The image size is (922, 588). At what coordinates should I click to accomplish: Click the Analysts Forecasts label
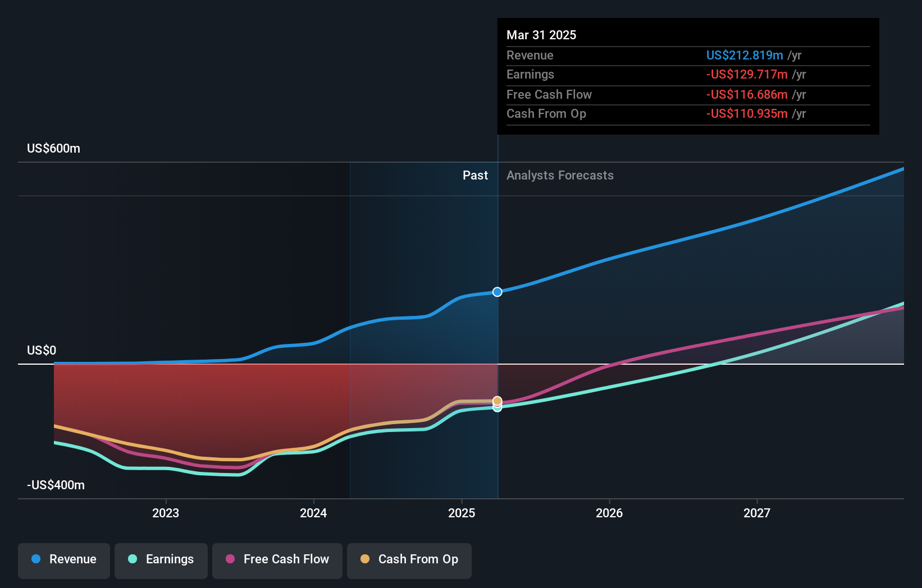tap(560, 176)
